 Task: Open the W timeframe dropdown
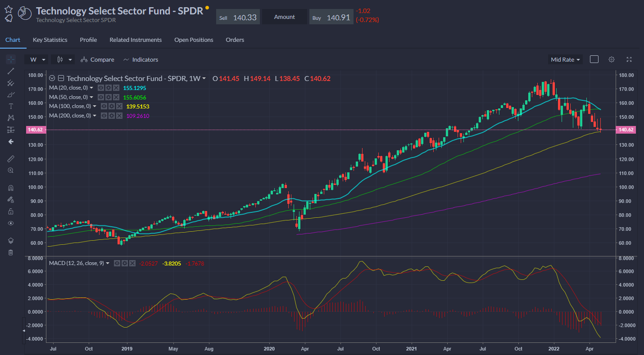38,59
